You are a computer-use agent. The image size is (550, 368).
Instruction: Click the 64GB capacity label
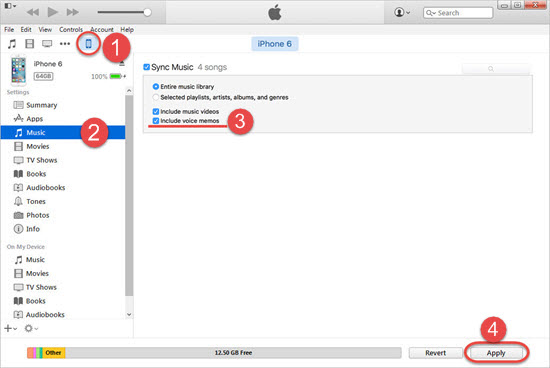[x=43, y=76]
